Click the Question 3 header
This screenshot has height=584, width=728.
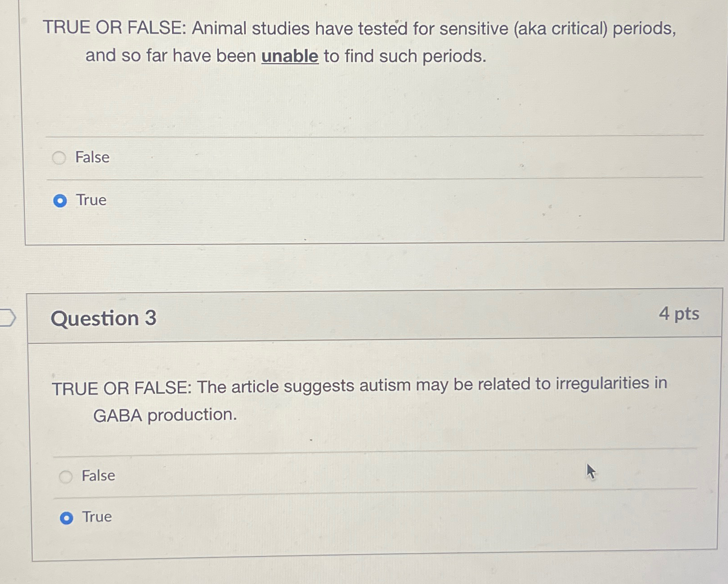pyautogui.click(x=103, y=319)
